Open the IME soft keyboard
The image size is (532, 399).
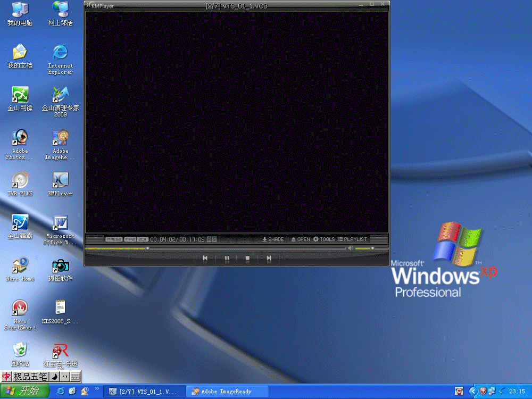tap(75, 376)
